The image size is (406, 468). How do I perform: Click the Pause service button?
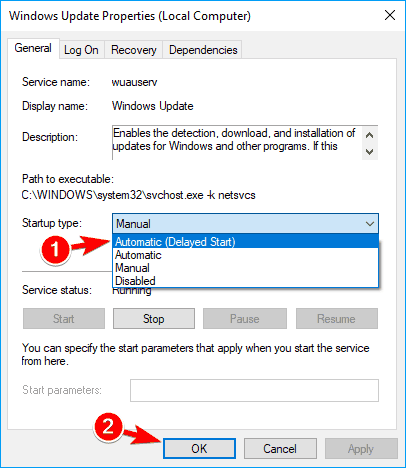coord(245,319)
